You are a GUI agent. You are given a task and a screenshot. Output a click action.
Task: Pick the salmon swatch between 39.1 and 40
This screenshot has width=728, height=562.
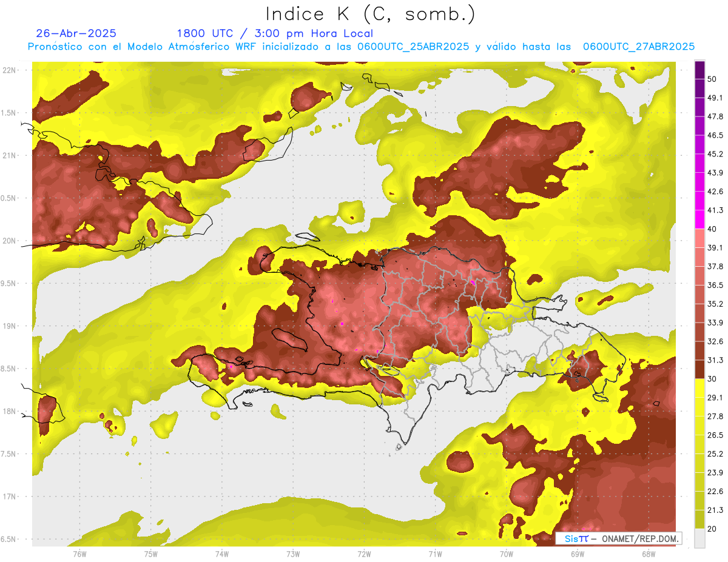(699, 238)
